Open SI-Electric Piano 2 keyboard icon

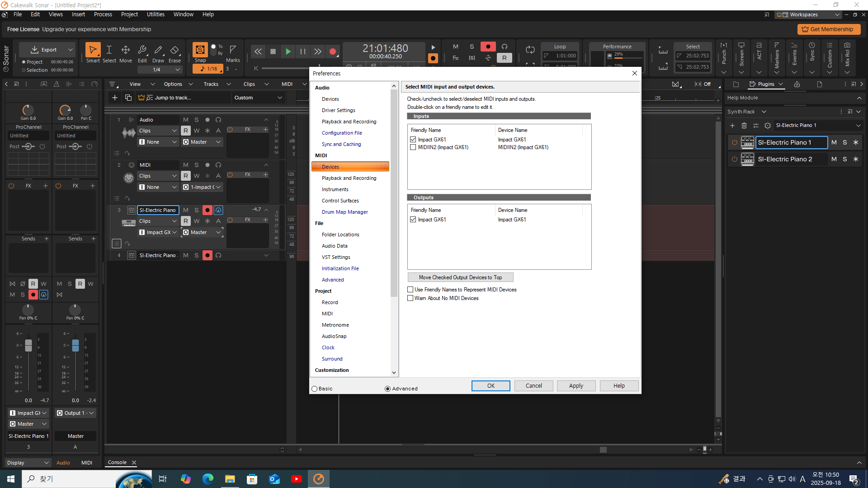[747, 159]
